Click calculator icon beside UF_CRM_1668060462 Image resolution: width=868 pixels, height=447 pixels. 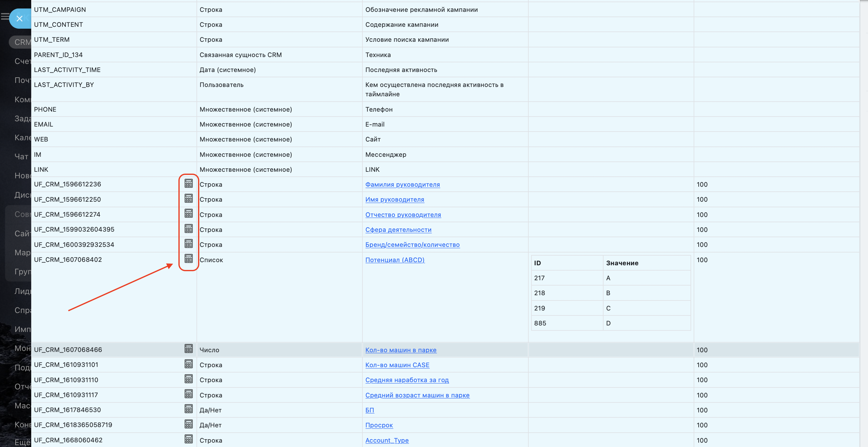(x=188, y=439)
